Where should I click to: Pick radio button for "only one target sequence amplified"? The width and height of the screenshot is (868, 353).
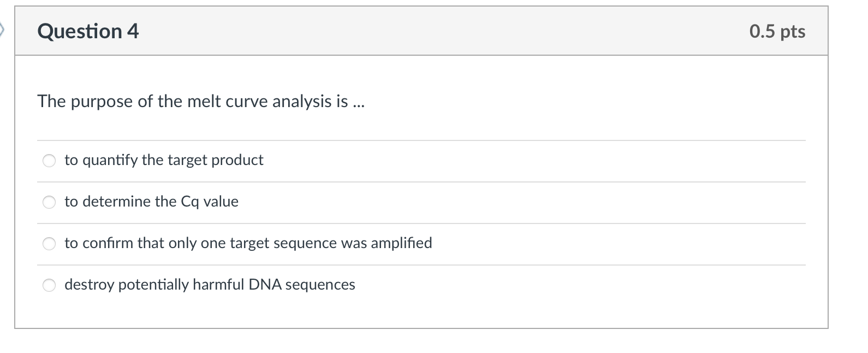(x=49, y=244)
